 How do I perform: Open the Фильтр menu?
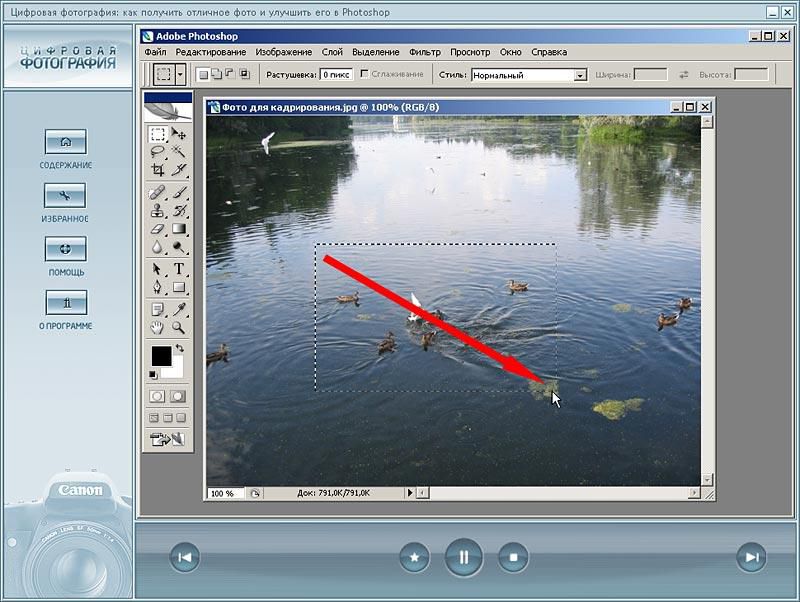[x=424, y=52]
